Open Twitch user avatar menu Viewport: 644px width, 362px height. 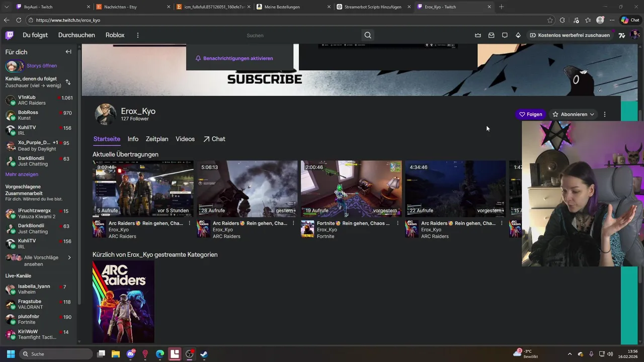[635, 35]
